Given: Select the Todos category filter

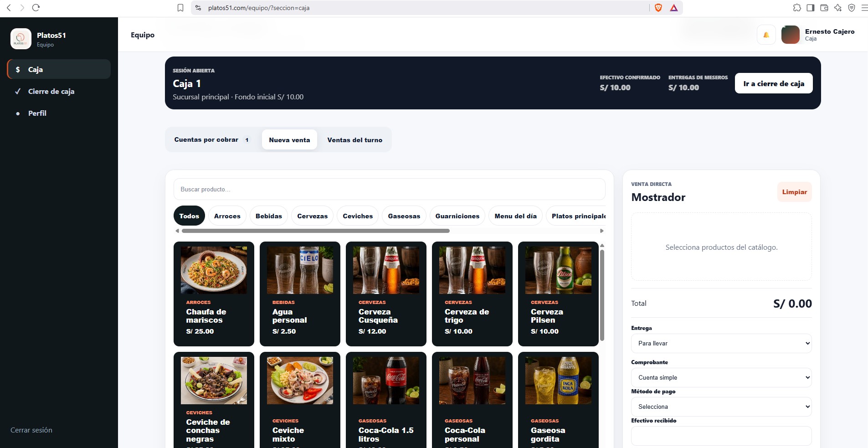Looking at the screenshot, I should (189, 216).
